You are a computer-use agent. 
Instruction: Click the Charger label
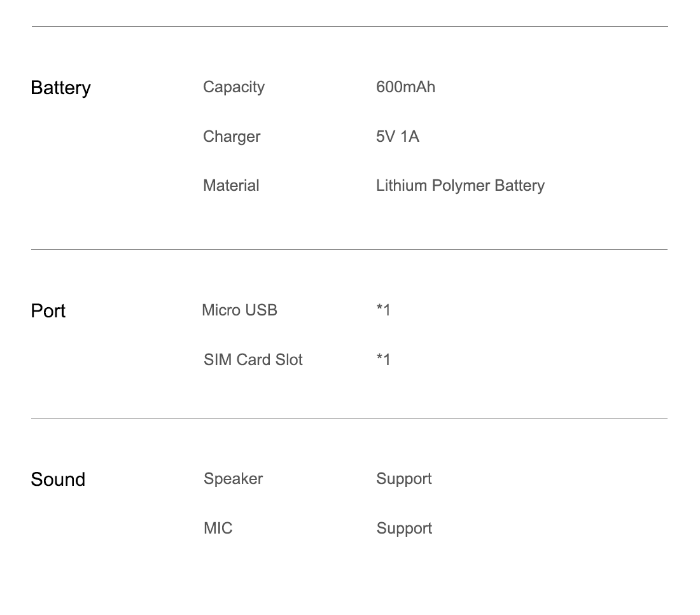click(232, 137)
